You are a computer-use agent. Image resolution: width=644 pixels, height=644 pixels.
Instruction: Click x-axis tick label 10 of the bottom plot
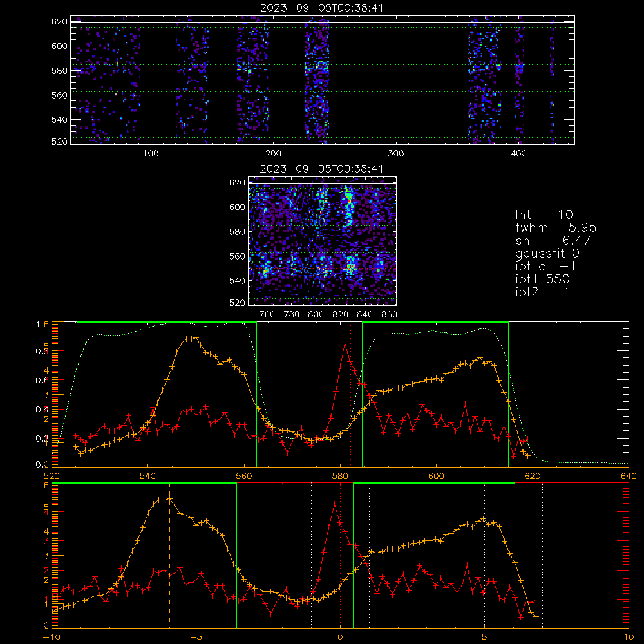pyautogui.click(x=629, y=637)
